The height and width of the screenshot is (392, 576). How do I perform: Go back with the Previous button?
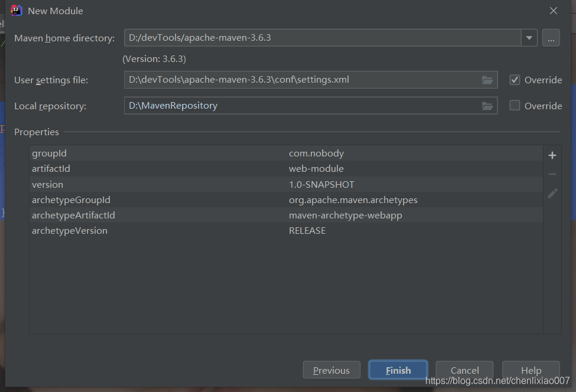pos(331,370)
